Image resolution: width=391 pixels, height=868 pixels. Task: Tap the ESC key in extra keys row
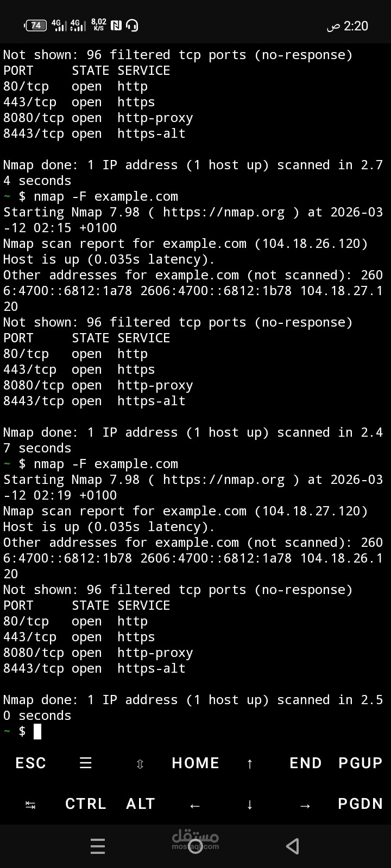point(31,763)
